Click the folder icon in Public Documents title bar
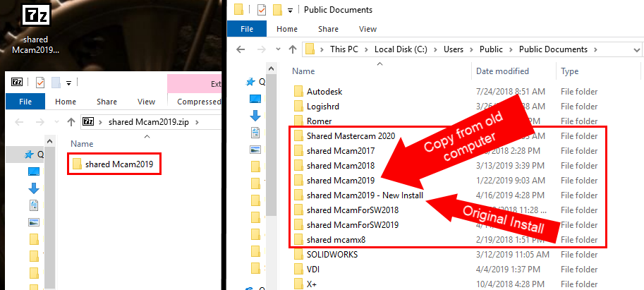Screen dimensions: 644x290 [238, 9]
